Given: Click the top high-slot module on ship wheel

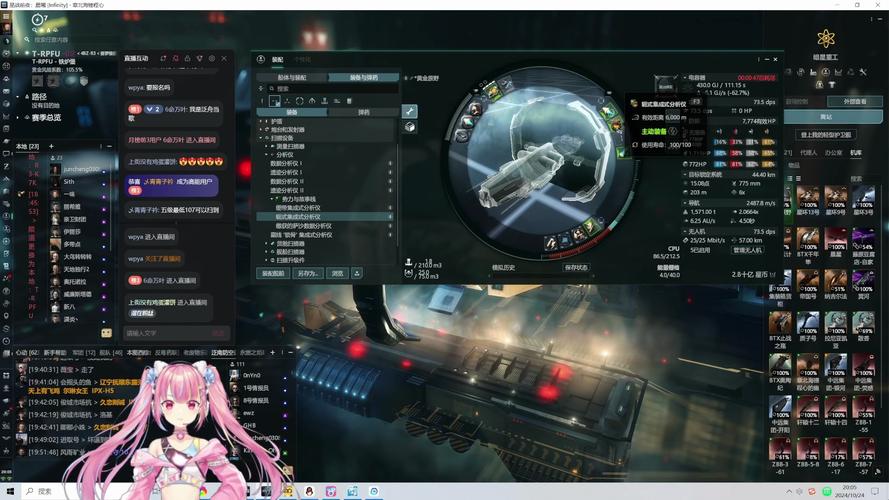Looking at the screenshot, I should coord(491,91).
